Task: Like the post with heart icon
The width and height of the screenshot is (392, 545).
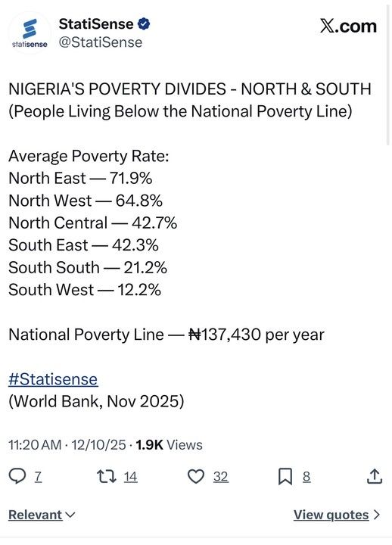Action: pyautogui.click(x=196, y=477)
